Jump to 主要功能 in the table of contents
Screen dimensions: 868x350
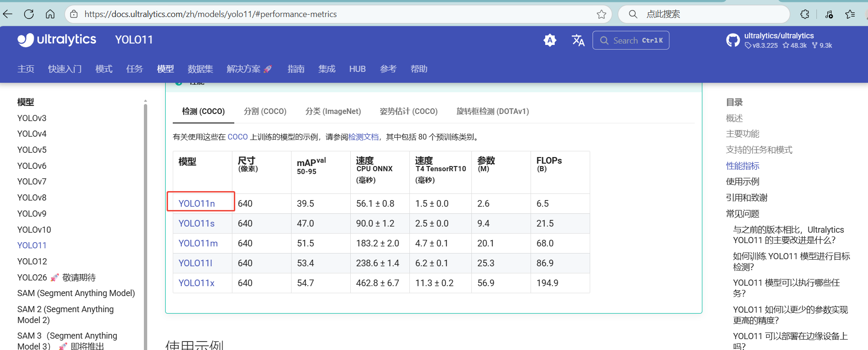point(743,134)
